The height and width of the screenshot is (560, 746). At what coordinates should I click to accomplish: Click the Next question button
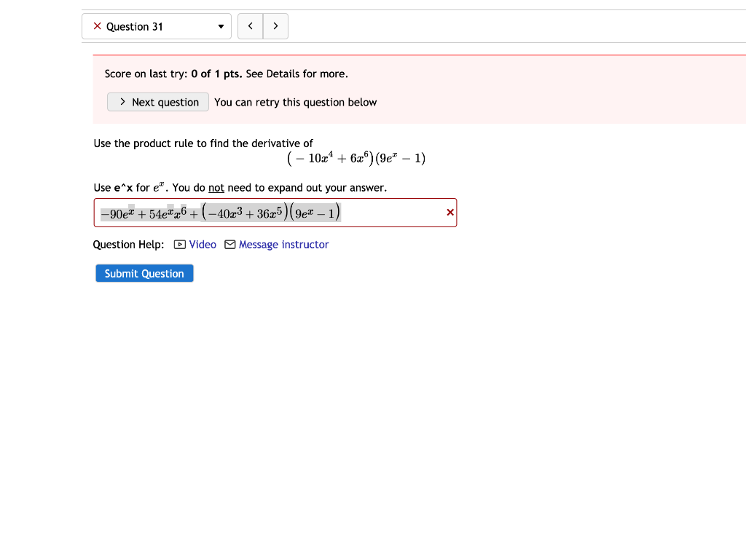point(157,102)
